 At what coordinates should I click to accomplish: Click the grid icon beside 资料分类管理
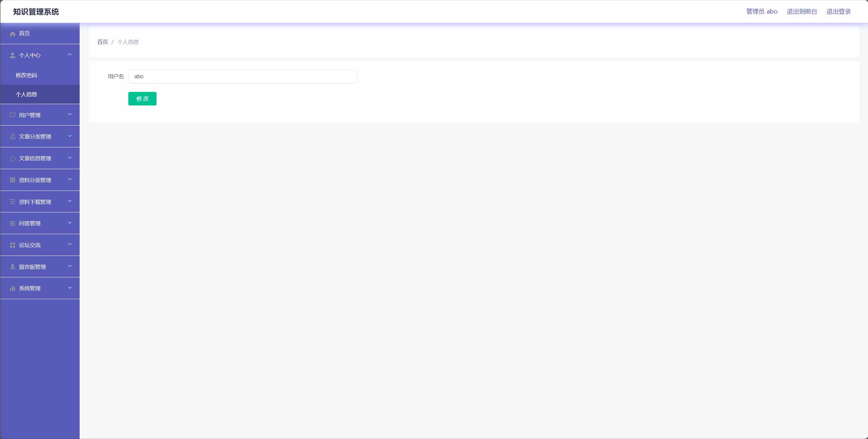13,180
